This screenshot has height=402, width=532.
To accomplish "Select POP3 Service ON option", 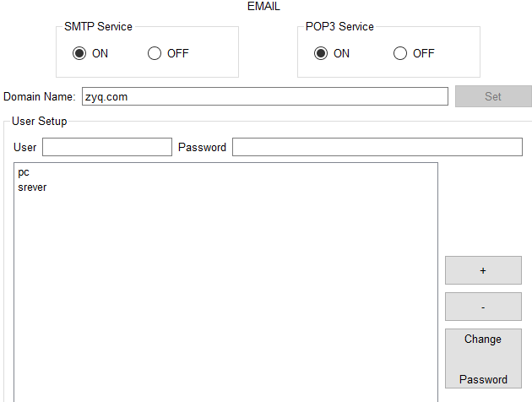I will pyautogui.click(x=321, y=53).
